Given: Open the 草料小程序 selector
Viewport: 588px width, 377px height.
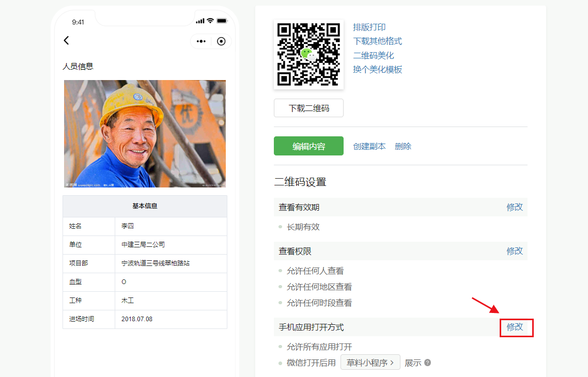Looking at the screenshot, I should 370,363.
